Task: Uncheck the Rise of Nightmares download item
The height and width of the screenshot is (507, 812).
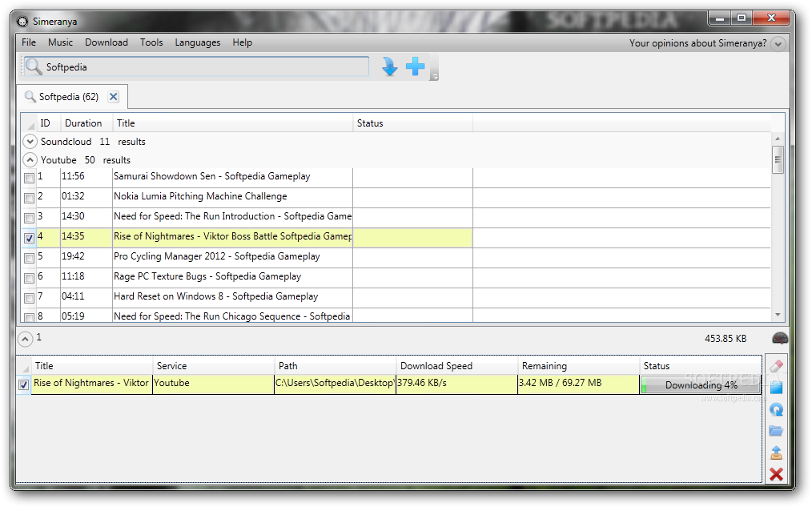Action: (23, 384)
